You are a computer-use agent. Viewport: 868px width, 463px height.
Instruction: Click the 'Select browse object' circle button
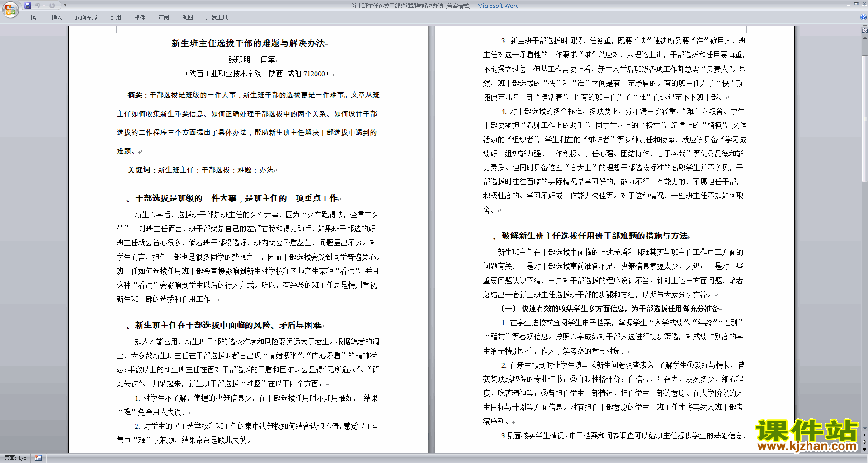(864, 442)
